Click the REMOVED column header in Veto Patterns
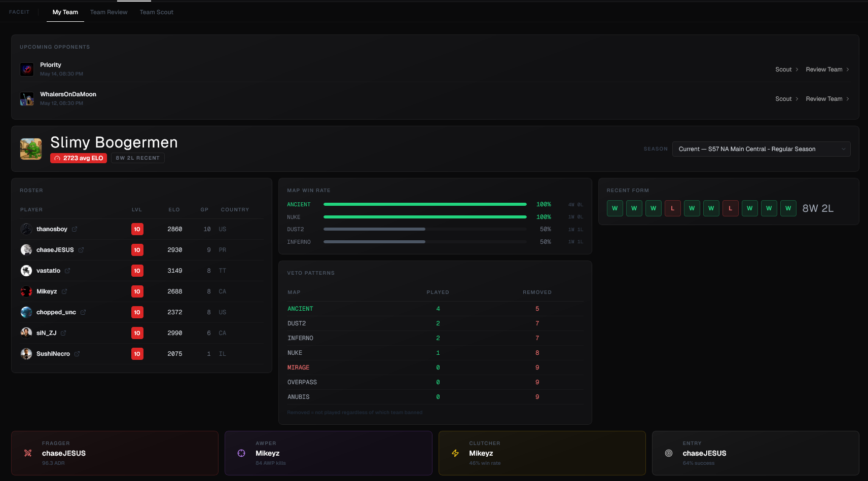868x481 pixels. 537,292
